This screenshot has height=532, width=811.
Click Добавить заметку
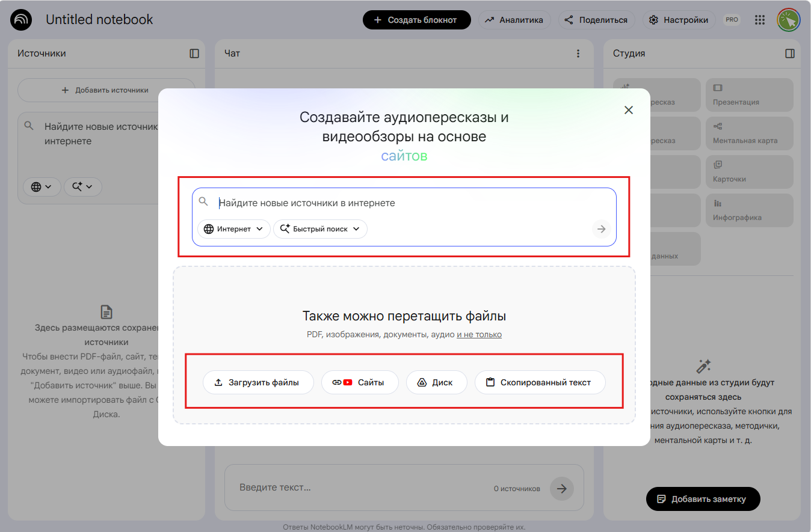pos(703,499)
